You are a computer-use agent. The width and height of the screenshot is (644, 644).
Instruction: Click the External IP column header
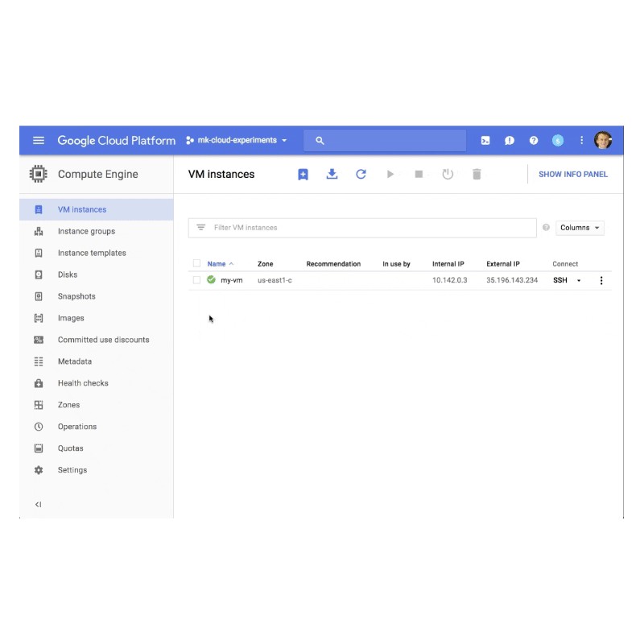click(503, 264)
